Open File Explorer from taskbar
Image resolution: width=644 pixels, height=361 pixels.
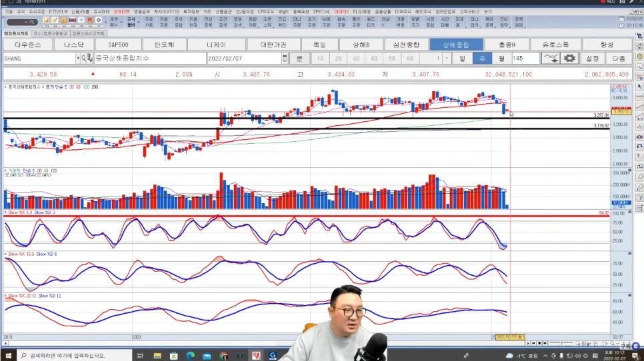157,356
